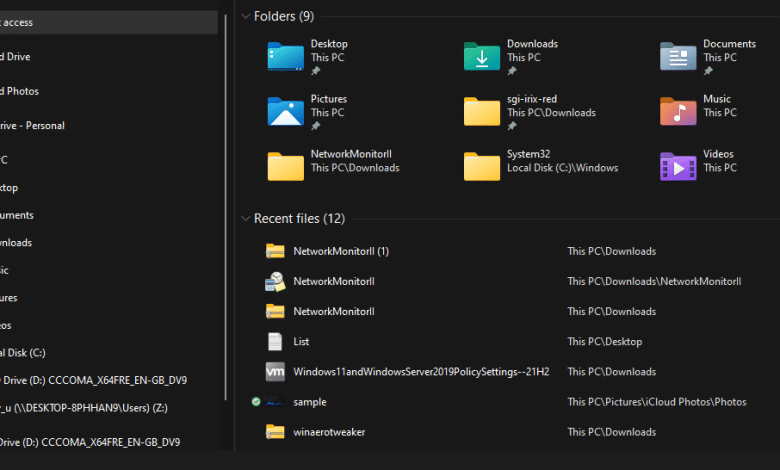780x470 pixels.
Task: Collapse the Folders (9) section
Action: point(245,16)
